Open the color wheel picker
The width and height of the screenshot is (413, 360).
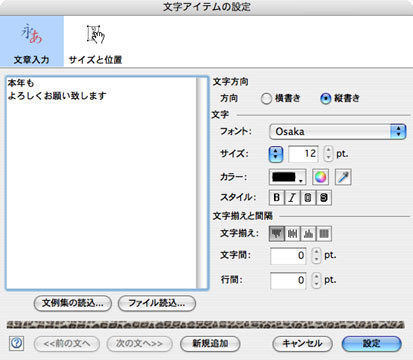pos(320,177)
